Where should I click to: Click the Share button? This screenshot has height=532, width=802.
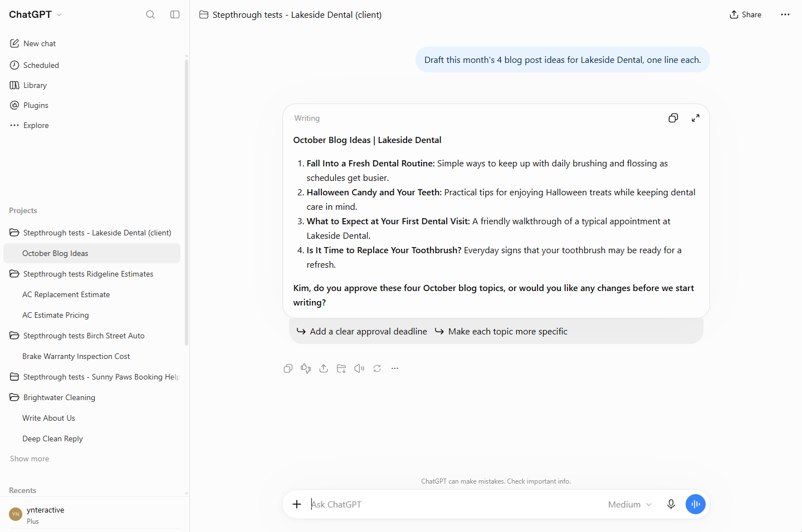pos(745,14)
